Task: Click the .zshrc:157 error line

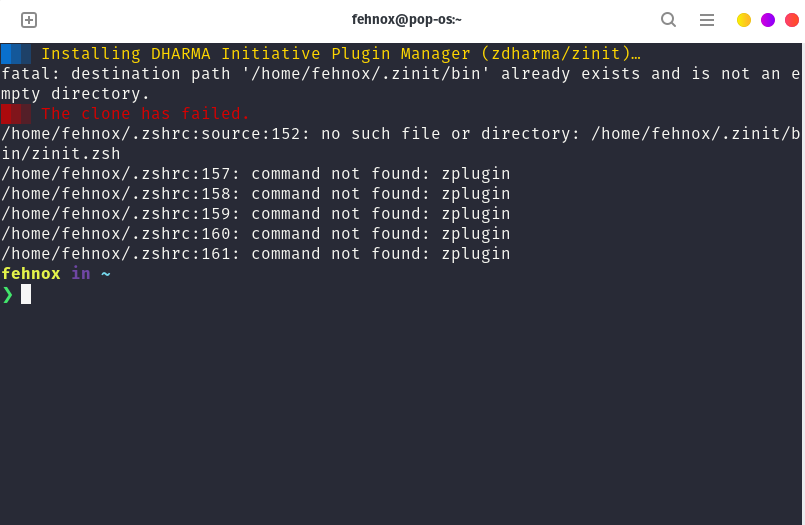Action: [256, 173]
